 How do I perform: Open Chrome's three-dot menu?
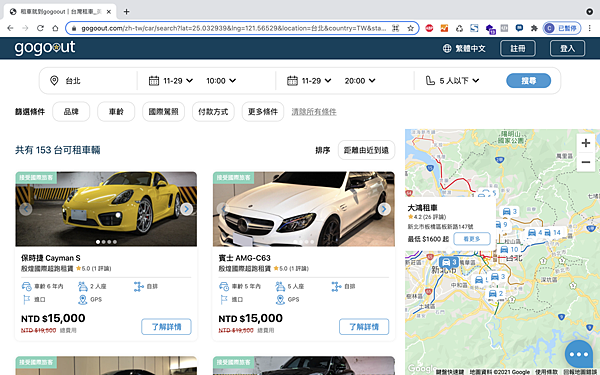click(590, 28)
